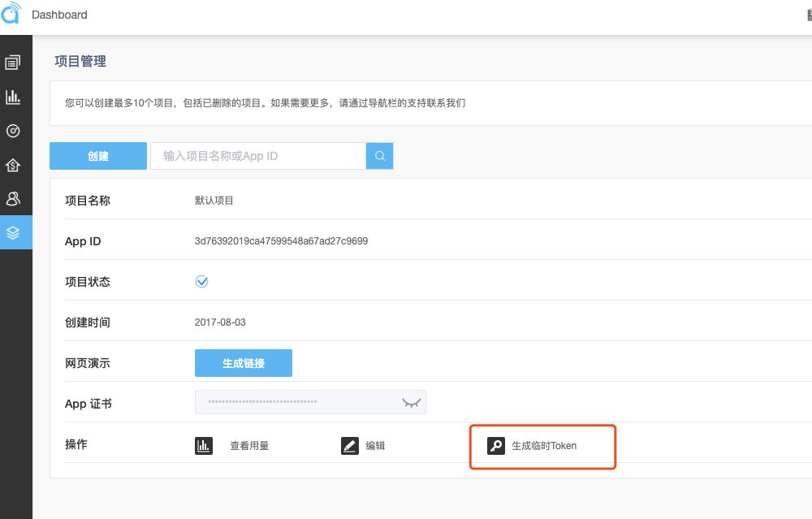Click the project search input field

click(x=257, y=155)
